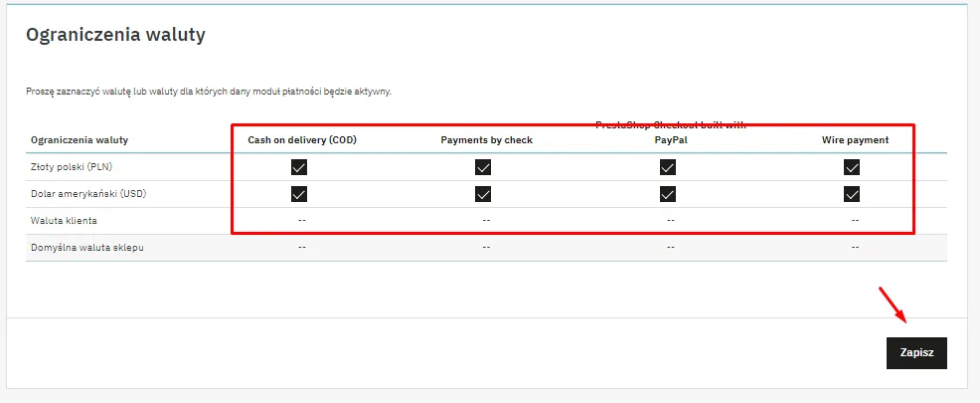Toggle Złoty polski checkbox under PayPal
The image size is (980, 403).
coord(668,167)
